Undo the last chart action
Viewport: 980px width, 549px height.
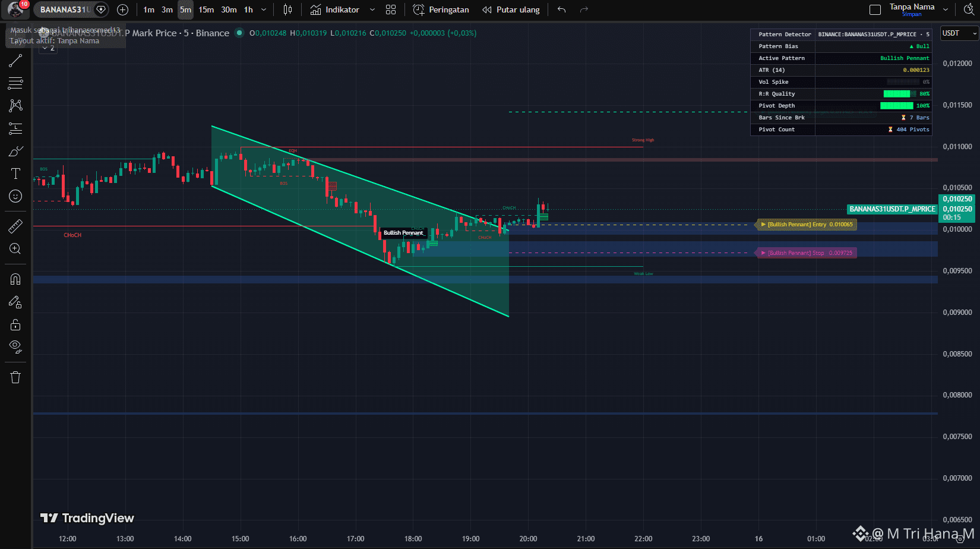click(x=561, y=10)
